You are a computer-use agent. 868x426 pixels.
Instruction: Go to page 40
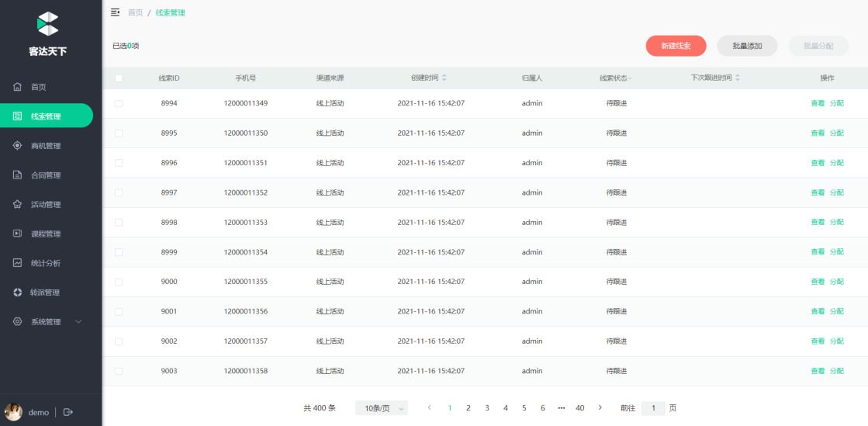pos(579,407)
